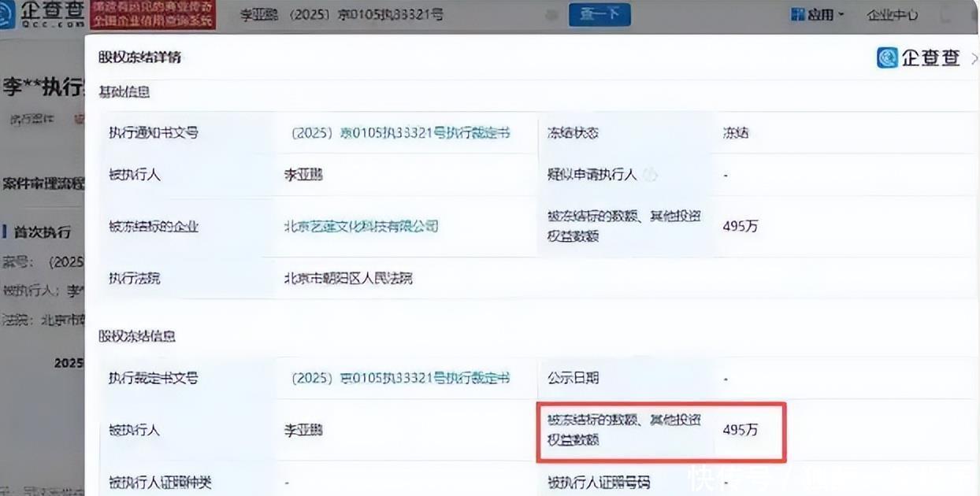
Task: Open the 企业中心 menu item
Action: click(892, 15)
